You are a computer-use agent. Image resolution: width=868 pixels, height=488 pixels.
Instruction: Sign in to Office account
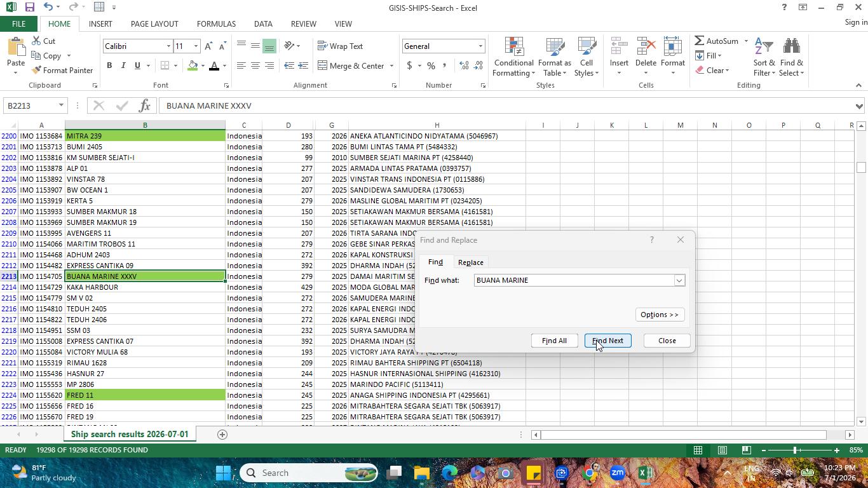point(856,22)
